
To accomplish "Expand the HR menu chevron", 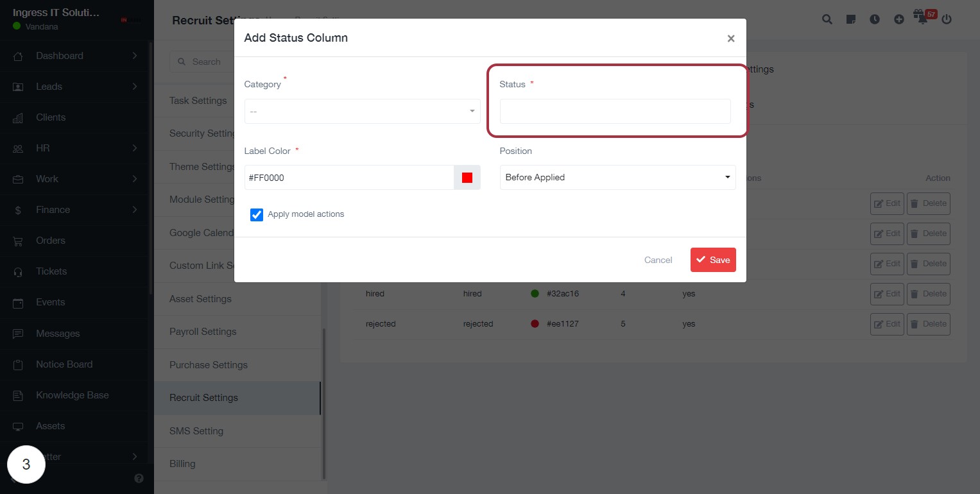I will pos(135,148).
